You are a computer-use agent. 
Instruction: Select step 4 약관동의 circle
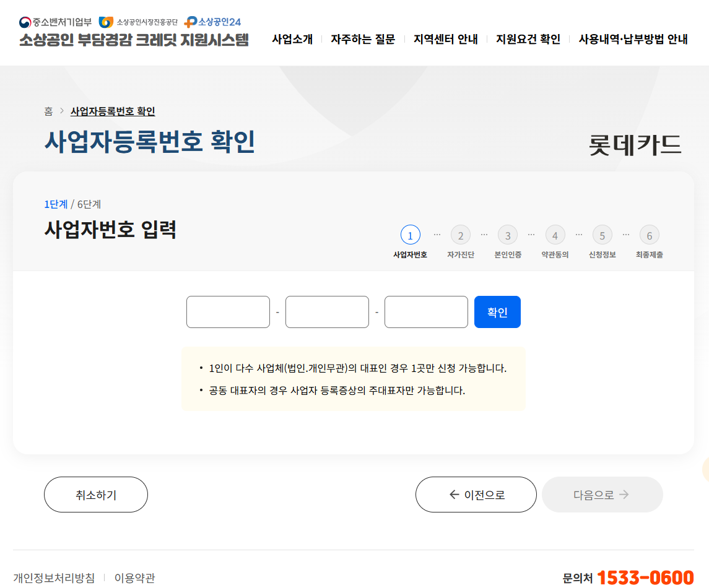pyautogui.click(x=555, y=235)
